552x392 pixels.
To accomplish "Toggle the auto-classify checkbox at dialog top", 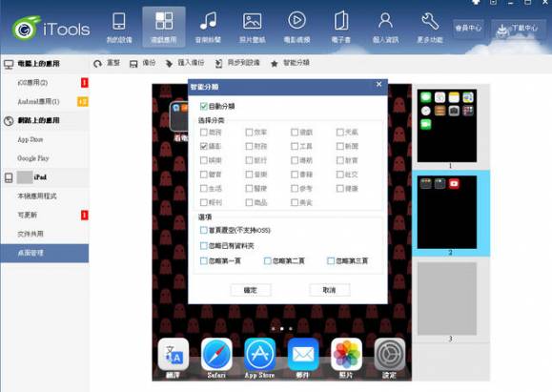I will [203, 106].
